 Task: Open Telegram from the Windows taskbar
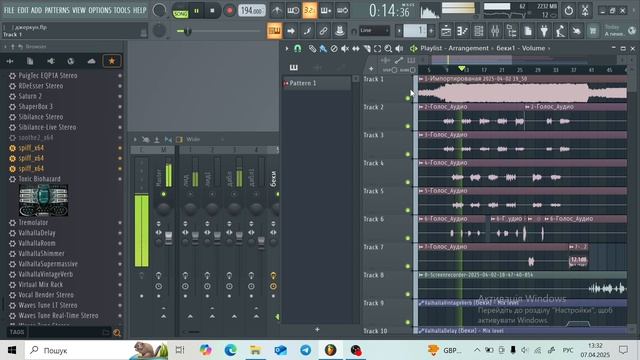coord(305,350)
